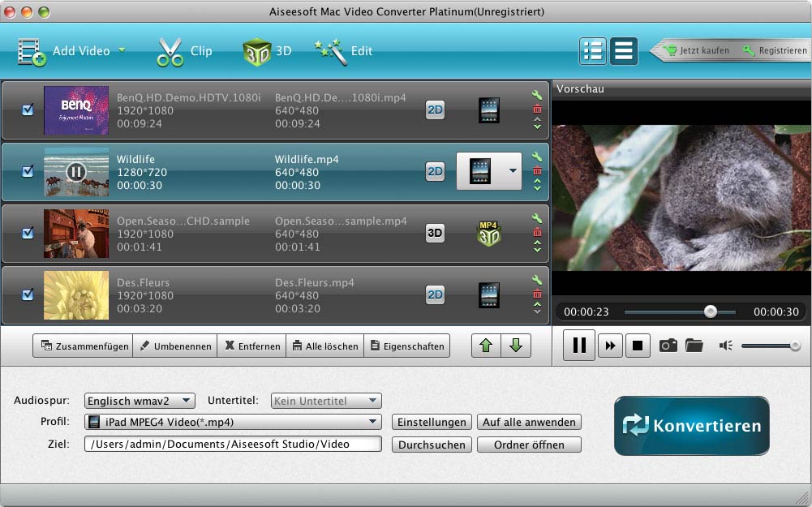Uncheck the Des.Fleurs video checkbox
This screenshot has height=507, width=812.
28,294
